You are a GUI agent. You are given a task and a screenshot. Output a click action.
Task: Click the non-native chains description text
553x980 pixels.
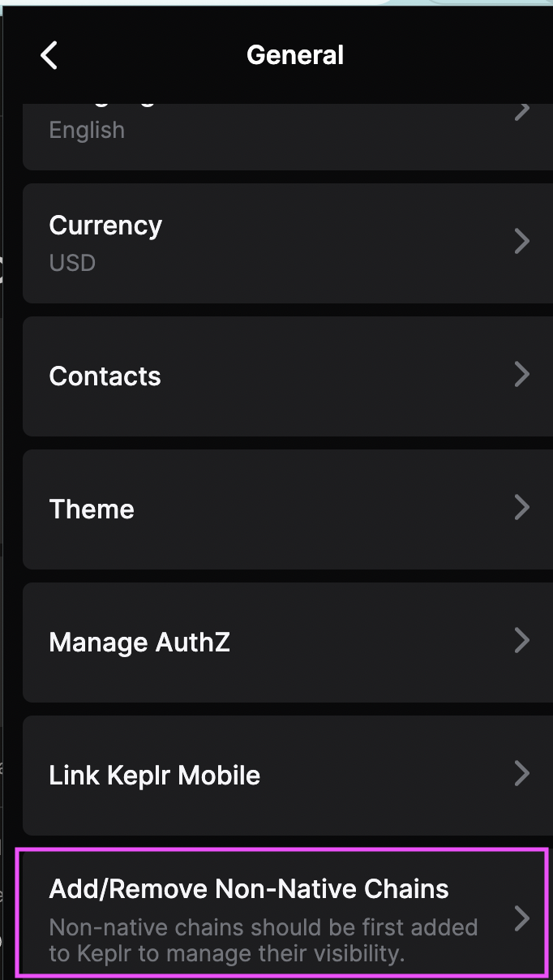[x=264, y=939]
